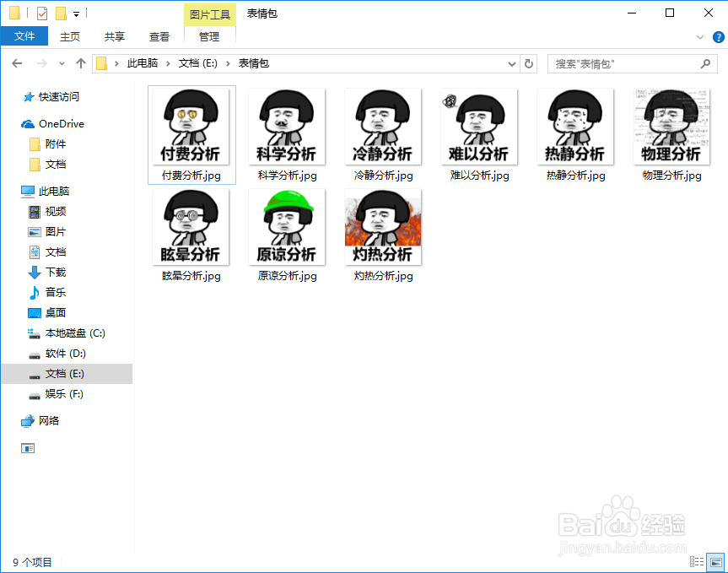The width and height of the screenshot is (728, 573).
Task: Open the help question mark icon
Action: click(x=718, y=37)
